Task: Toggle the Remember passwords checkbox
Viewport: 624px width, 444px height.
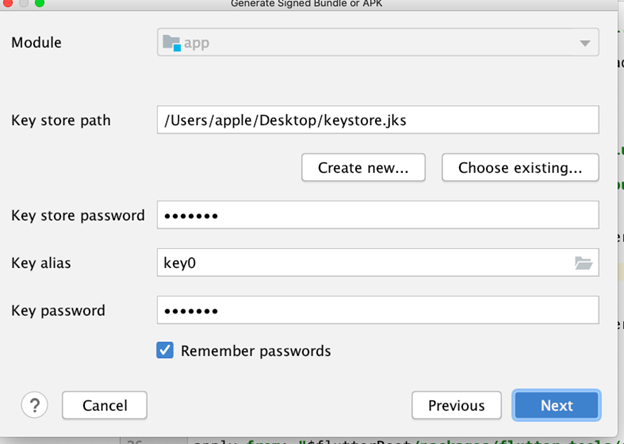Action: pos(165,351)
